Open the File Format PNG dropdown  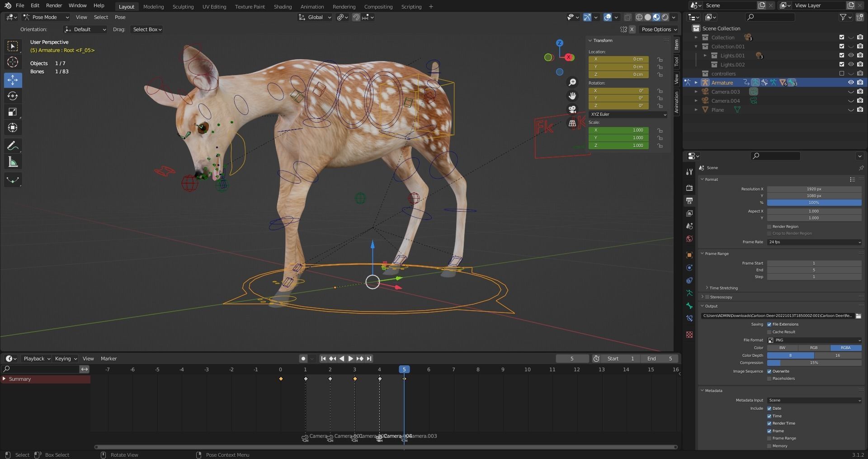click(814, 340)
